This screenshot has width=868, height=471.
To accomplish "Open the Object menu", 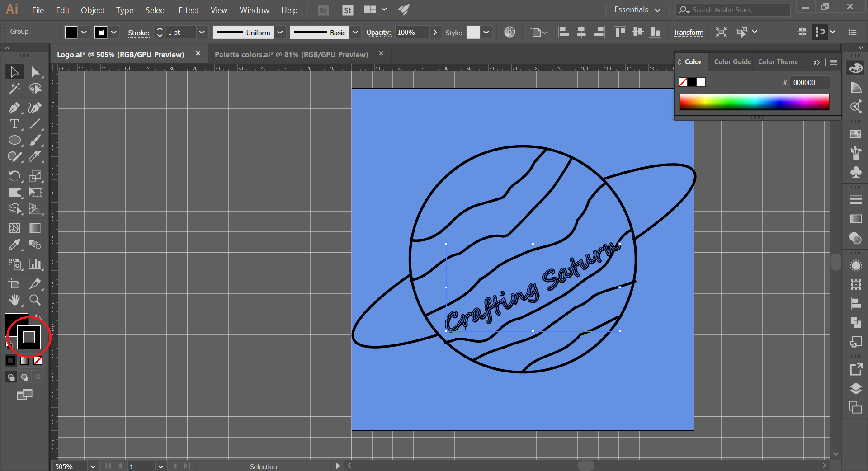I will pos(92,10).
